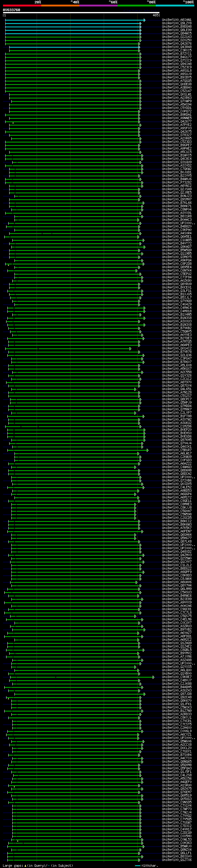Select hit UniRef100_B0EP20
Screen dimensions: 197x868
tap(177, 430)
